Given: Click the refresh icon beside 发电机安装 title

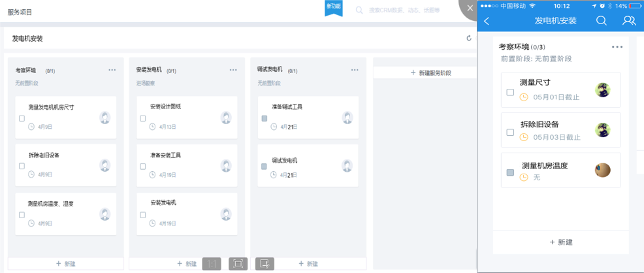Looking at the screenshot, I should tap(468, 39).
